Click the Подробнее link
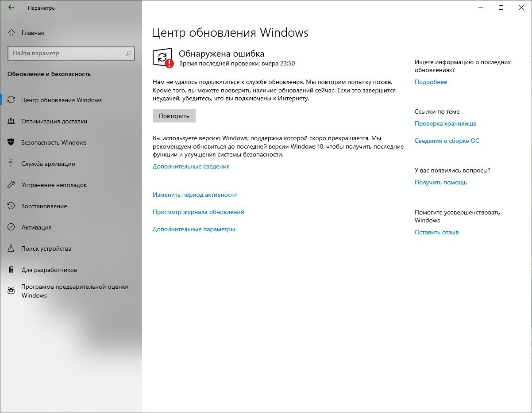 431,82
